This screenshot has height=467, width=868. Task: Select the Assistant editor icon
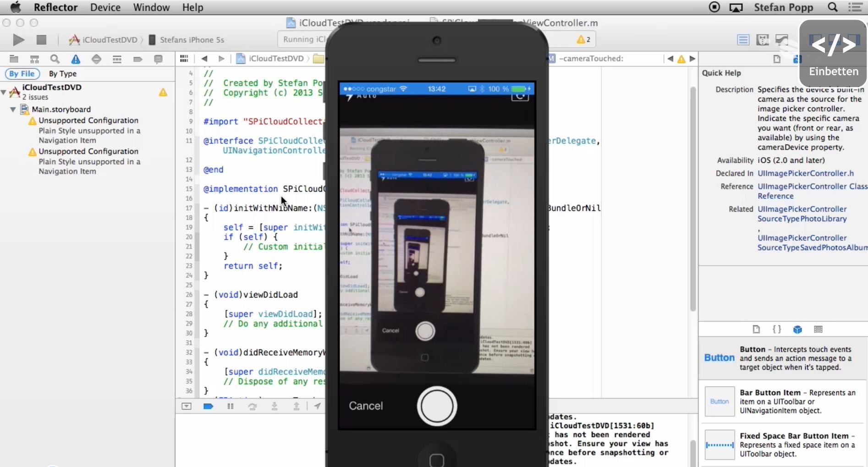coord(763,40)
